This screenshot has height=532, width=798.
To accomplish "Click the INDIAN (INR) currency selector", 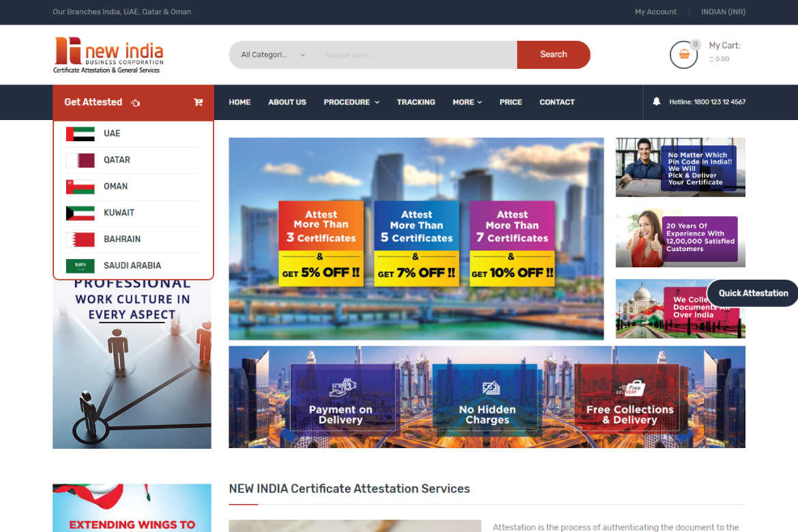I will tap(722, 12).
